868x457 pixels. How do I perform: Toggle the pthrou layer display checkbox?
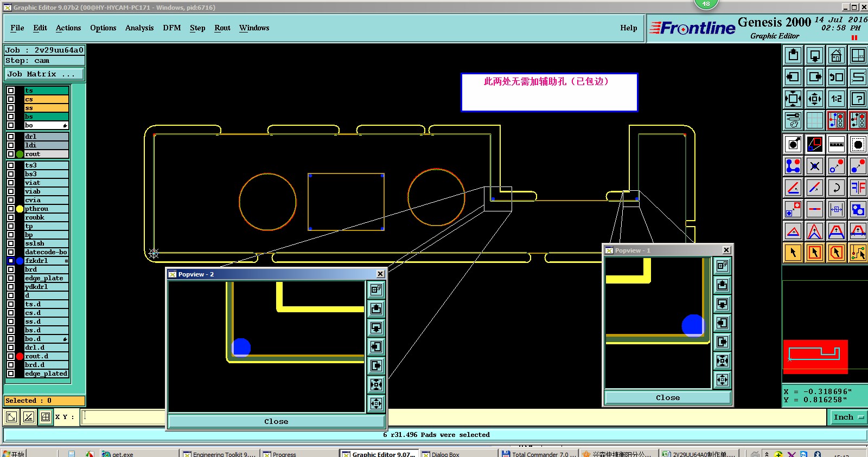[x=11, y=209]
